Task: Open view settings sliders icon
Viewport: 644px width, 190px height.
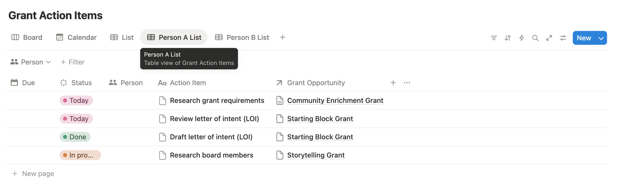Action: pyautogui.click(x=563, y=38)
